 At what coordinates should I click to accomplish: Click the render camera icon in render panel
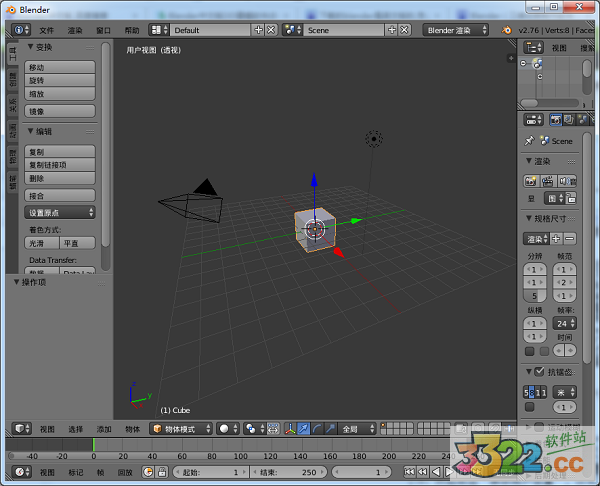(532, 181)
